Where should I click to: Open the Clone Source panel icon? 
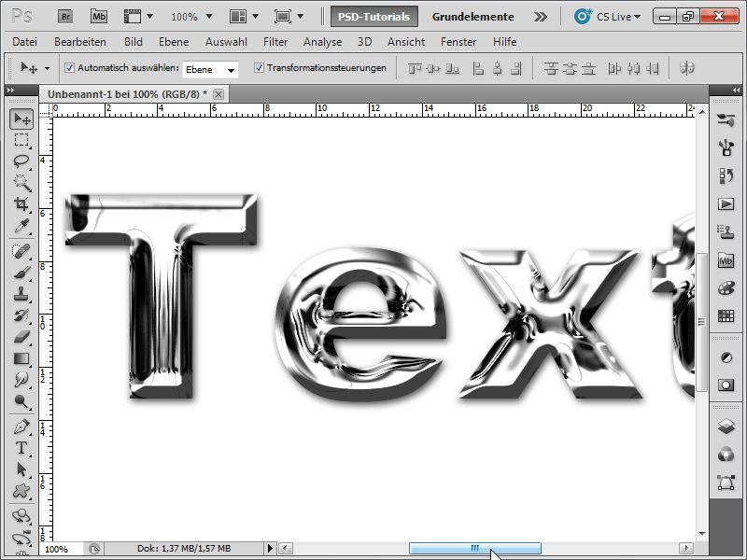pyautogui.click(x=726, y=232)
